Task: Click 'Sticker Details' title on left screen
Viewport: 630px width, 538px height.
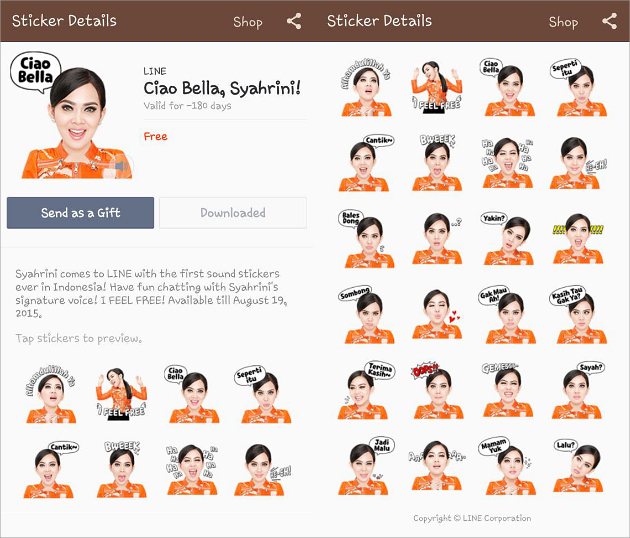Action: 64,21
